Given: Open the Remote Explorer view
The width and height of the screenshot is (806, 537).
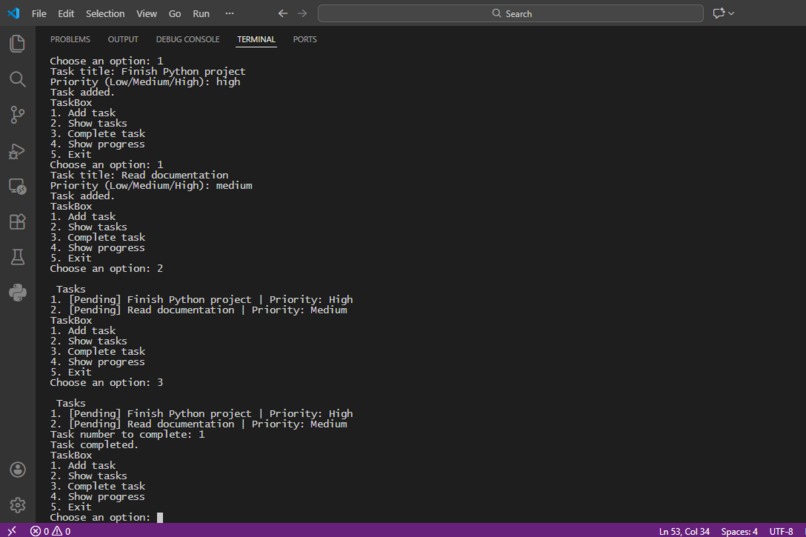Looking at the screenshot, I should click(17, 186).
